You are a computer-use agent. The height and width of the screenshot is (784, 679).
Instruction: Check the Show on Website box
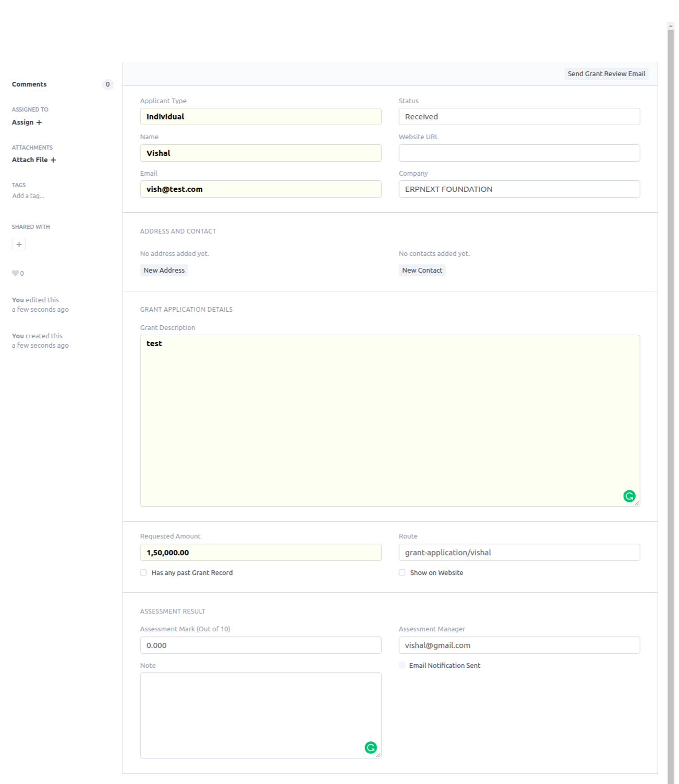pyautogui.click(x=402, y=572)
